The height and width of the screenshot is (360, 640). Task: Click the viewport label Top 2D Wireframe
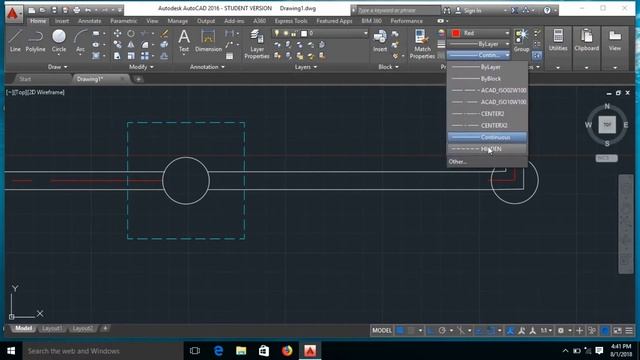coord(36,92)
